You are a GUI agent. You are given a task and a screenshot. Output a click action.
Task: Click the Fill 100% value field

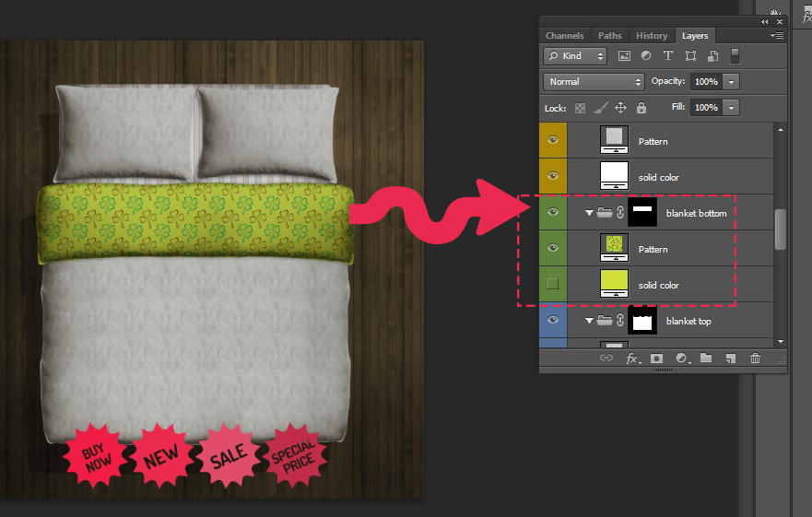[706, 108]
